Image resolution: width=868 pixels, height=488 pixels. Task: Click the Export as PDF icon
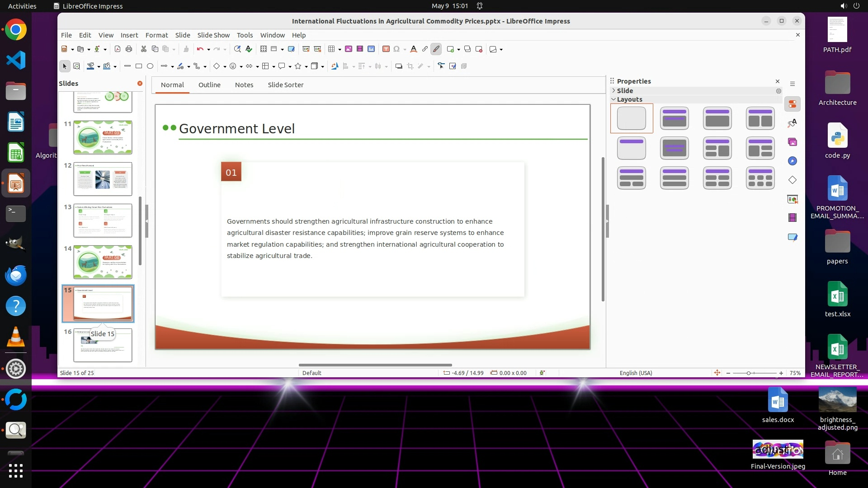118,49
